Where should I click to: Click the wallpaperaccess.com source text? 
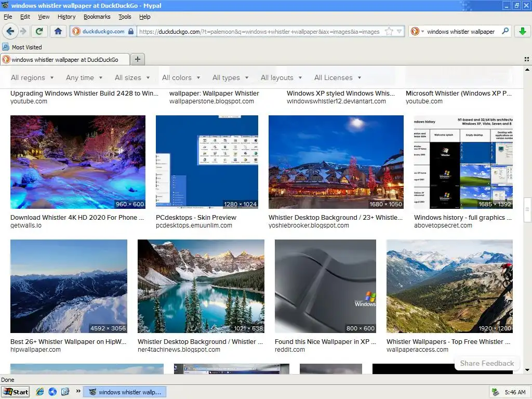417,350
